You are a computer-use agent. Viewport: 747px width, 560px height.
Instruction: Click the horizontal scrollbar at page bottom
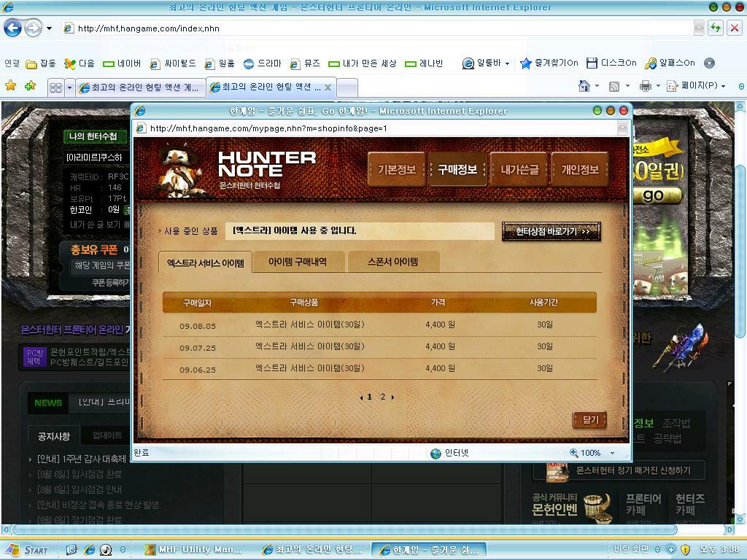(x=365, y=530)
